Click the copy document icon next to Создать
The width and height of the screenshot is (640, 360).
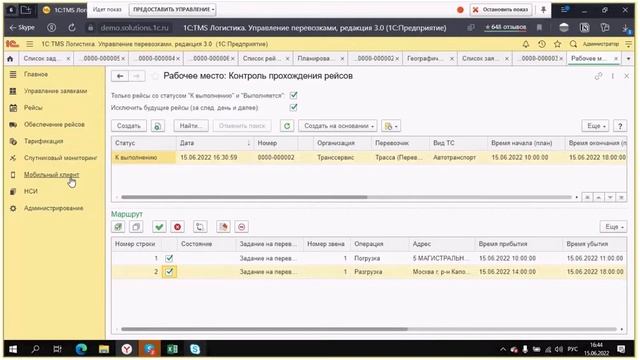tap(158, 126)
